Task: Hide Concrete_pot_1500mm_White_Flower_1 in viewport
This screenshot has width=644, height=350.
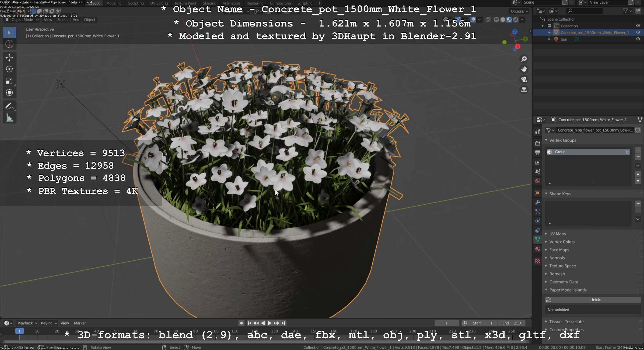Action: coord(638,32)
